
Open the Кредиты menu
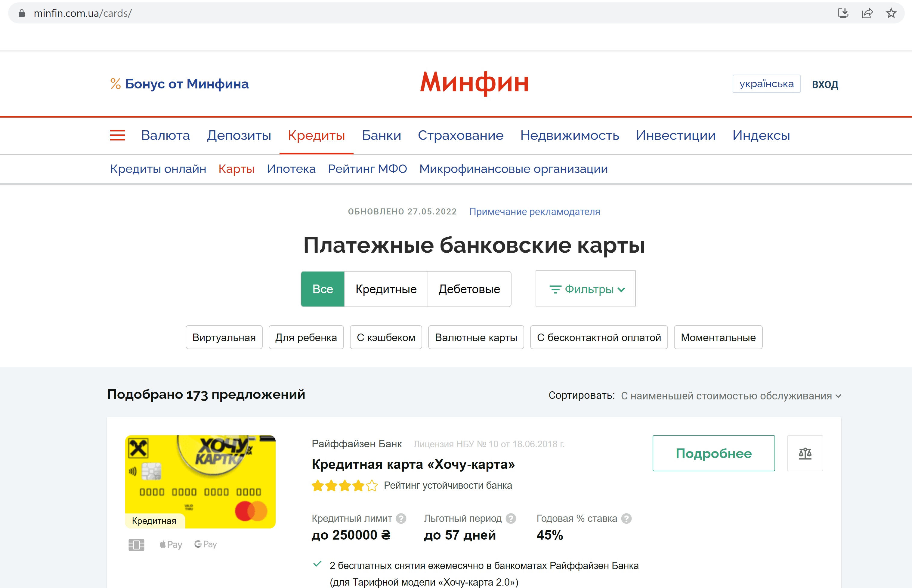coord(316,136)
